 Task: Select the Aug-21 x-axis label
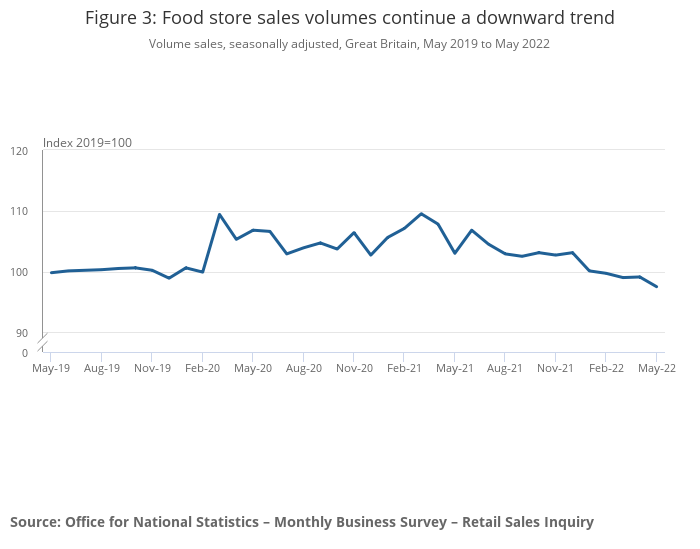coord(505,369)
